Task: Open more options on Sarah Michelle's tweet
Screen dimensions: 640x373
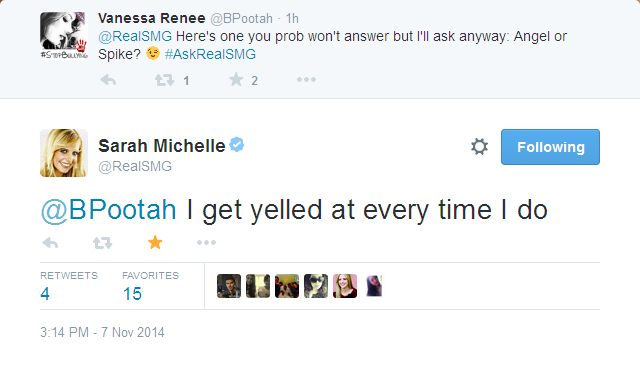Action: click(x=206, y=243)
